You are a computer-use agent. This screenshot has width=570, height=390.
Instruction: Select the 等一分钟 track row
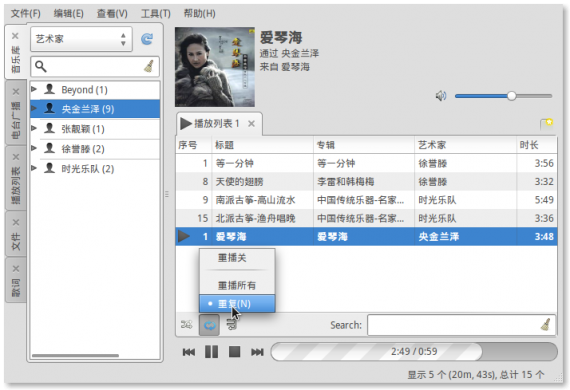coord(366,163)
